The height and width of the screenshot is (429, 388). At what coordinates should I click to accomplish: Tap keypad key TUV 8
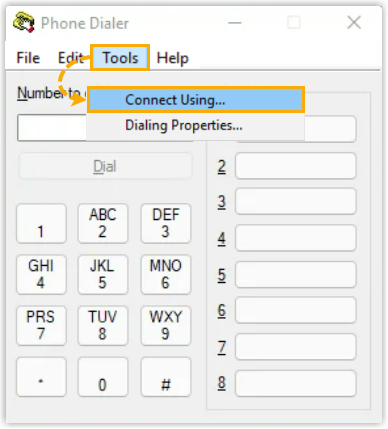pos(103,326)
